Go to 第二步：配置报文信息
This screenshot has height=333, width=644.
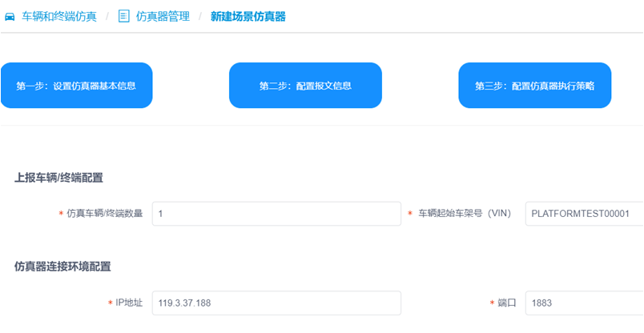(305, 86)
